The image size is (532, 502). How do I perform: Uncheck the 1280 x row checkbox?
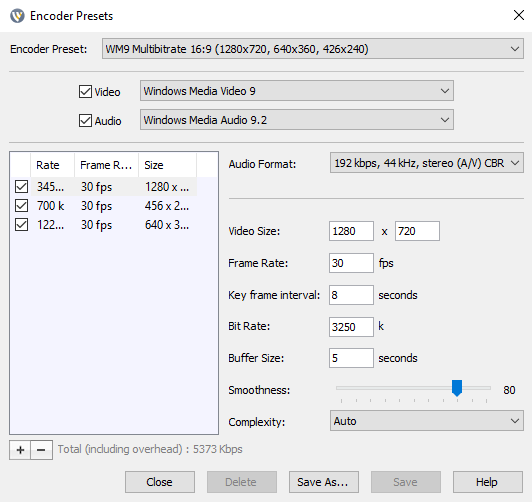21,187
